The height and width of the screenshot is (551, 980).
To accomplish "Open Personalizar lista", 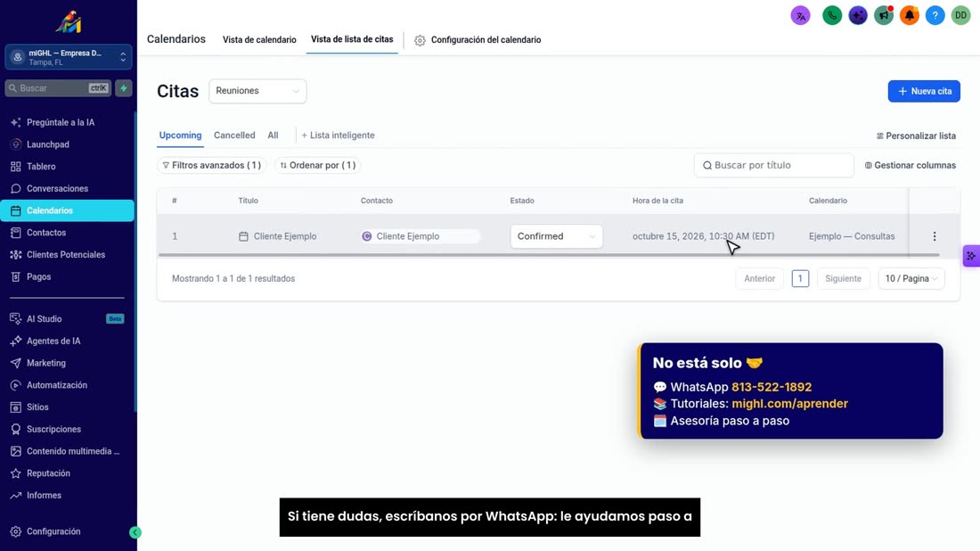I will pos(916,136).
